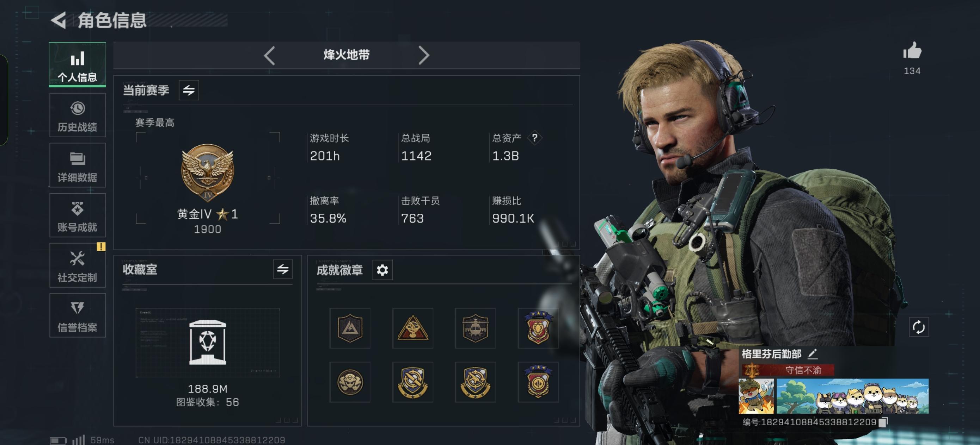Edit the 格里芬后勤部 name with the pencil icon
Image resolution: width=980 pixels, height=445 pixels.
(812, 354)
